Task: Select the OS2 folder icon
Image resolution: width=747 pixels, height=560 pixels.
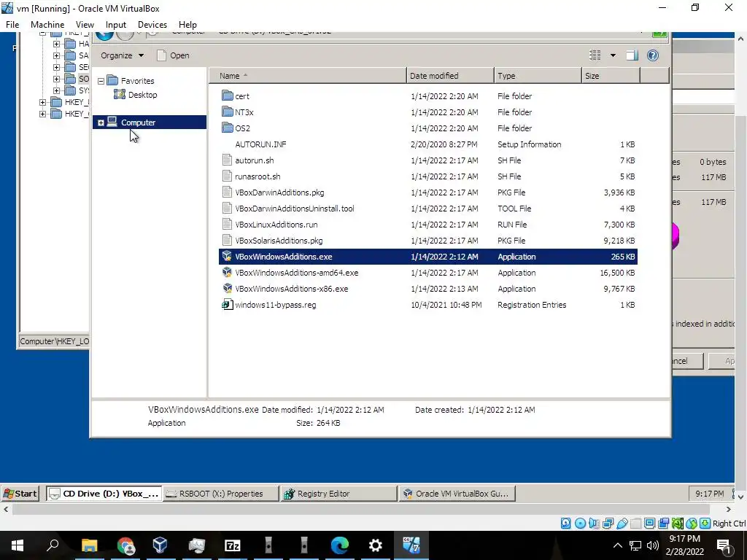Action: [x=228, y=128]
